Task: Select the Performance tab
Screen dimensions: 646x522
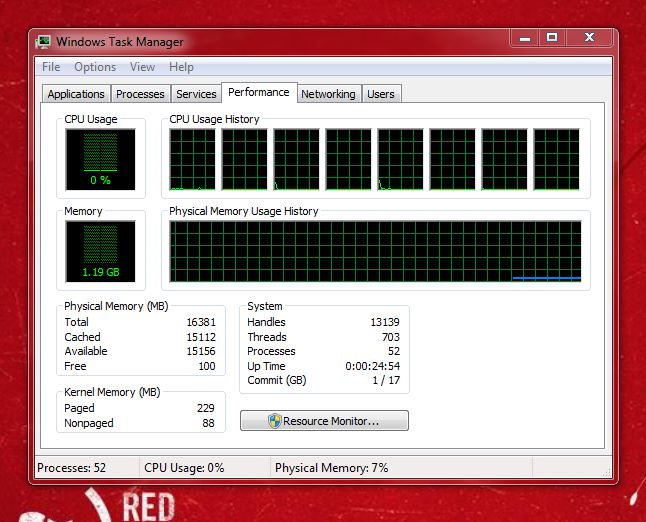Action: pyautogui.click(x=259, y=92)
